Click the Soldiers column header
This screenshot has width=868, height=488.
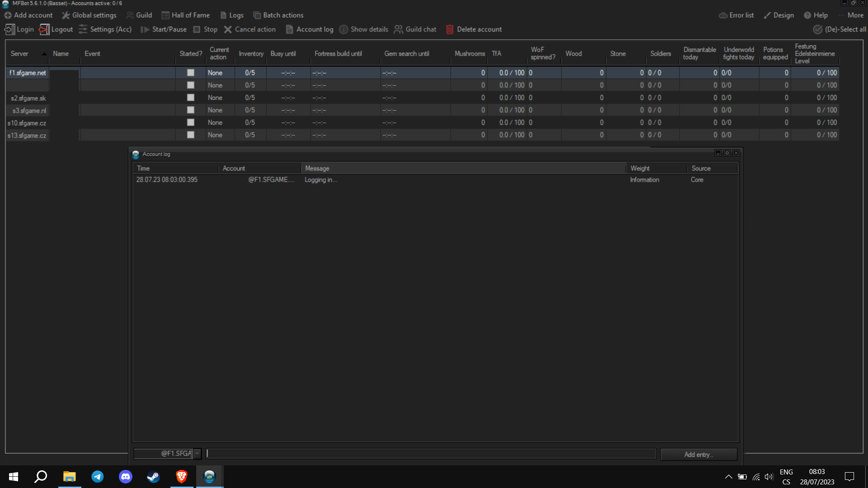(x=662, y=54)
